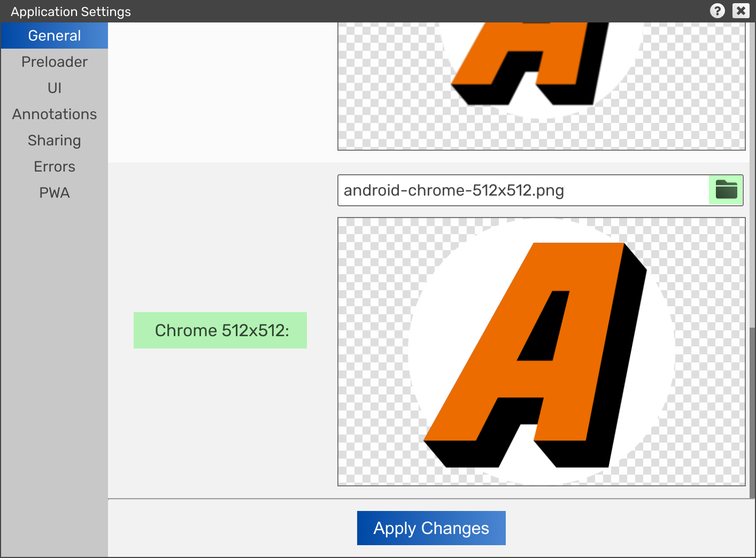The height and width of the screenshot is (558, 756).
Task: Click the Chrome 512x512 label
Action: [220, 330]
